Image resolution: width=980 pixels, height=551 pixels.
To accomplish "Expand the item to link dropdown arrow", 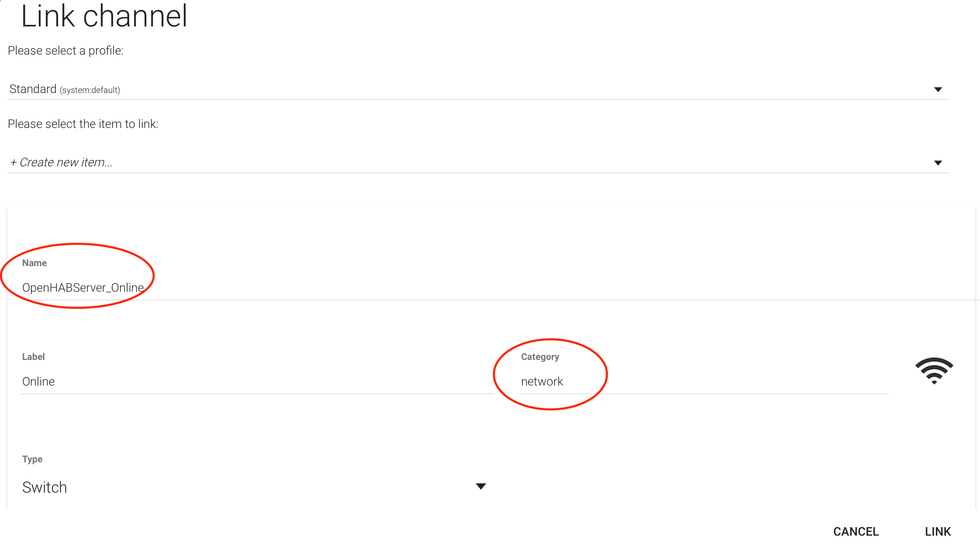I will click(938, 163).
